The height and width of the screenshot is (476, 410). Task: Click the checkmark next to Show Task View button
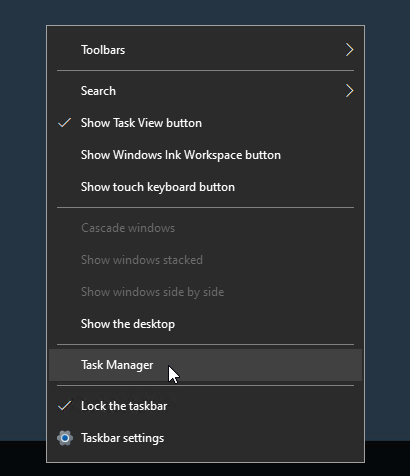[x=65, y=123]
